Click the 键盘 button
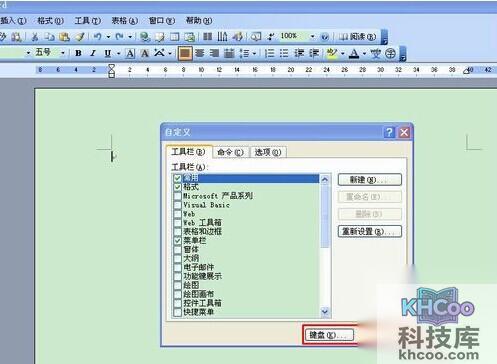 coord(329,335)
